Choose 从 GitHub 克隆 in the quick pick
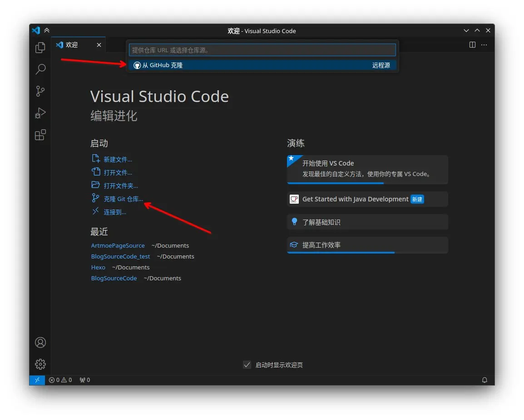 pos(262,65)
